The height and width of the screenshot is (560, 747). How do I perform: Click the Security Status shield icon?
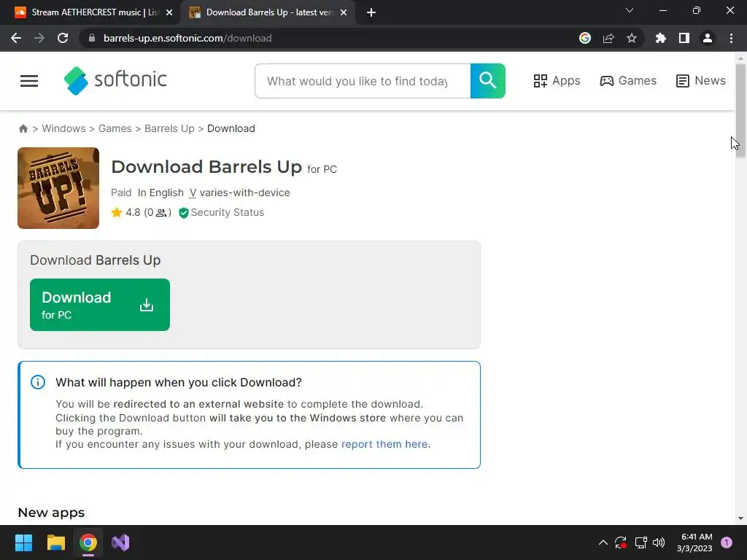coord(183,213)
